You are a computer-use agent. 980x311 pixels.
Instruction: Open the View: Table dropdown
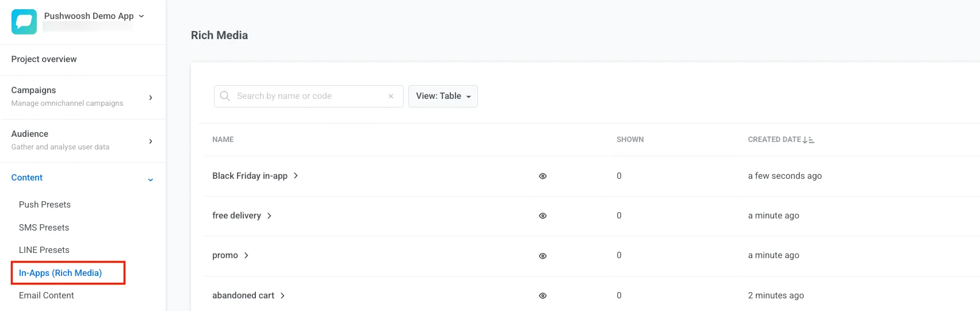coord(443,96)
